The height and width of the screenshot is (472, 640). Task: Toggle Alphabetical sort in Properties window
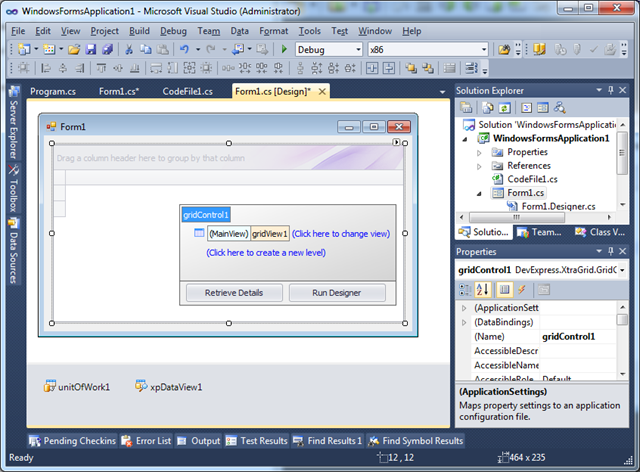pos(482,289)
